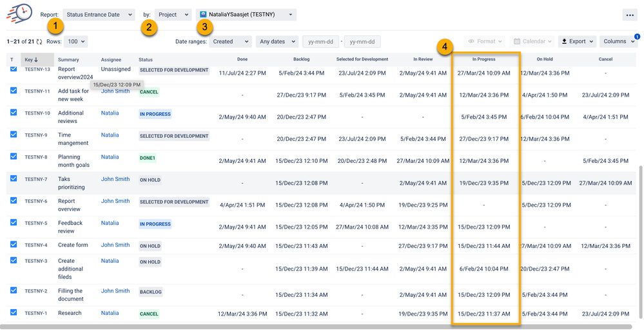The height and width of the screenshot is (331, 644).
Task: Click the Cancel column header
Action: coord(605,59)
